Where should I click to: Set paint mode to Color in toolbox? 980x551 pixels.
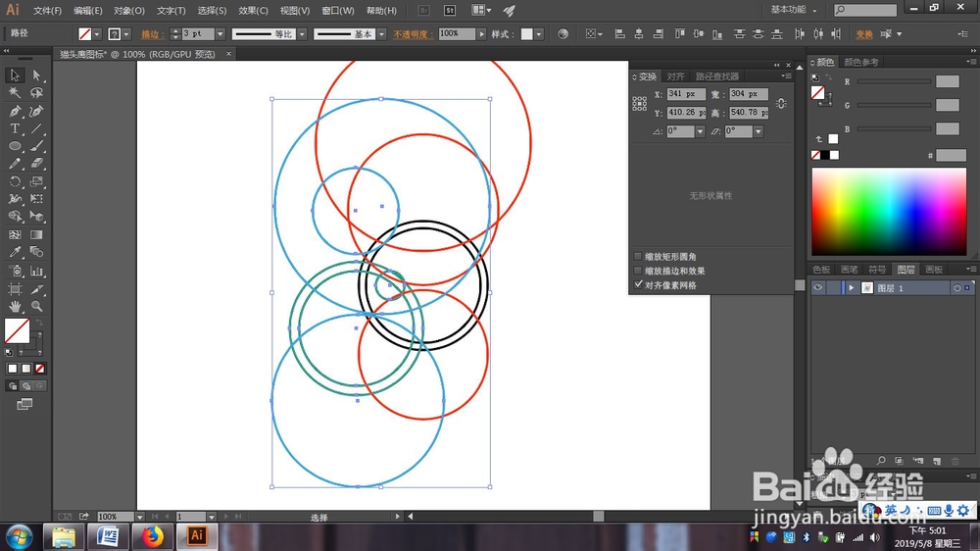click(x=13, y=369)
